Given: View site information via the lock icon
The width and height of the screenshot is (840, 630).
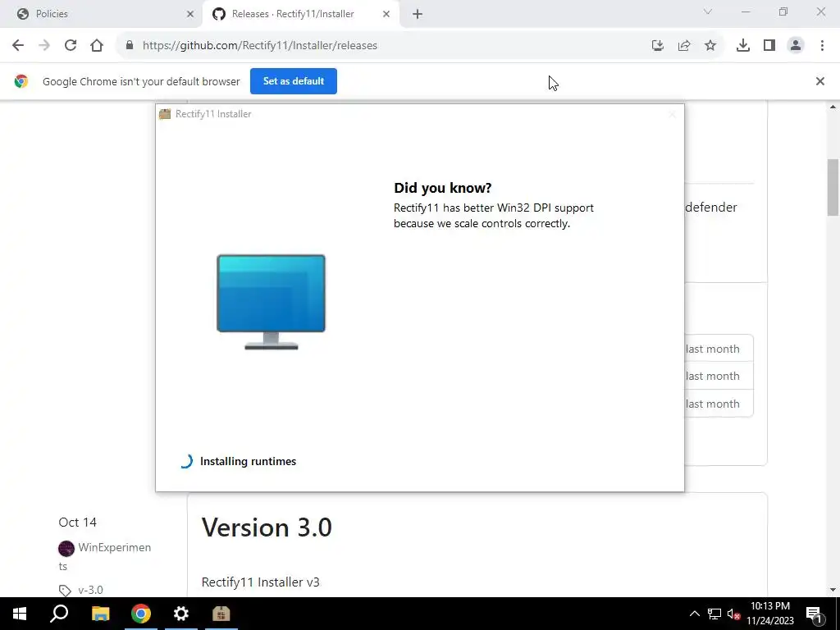Looking at the screenshot, I should pos(129,46).
